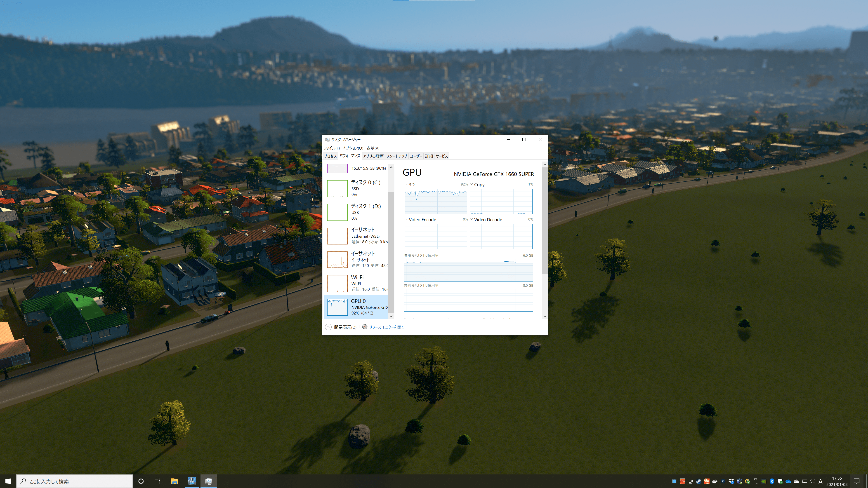Select ディスク 0 (C:) SSD graph thumbnail
The width and height of the screenshot is (868, 488).
click(x=337, y=188)
